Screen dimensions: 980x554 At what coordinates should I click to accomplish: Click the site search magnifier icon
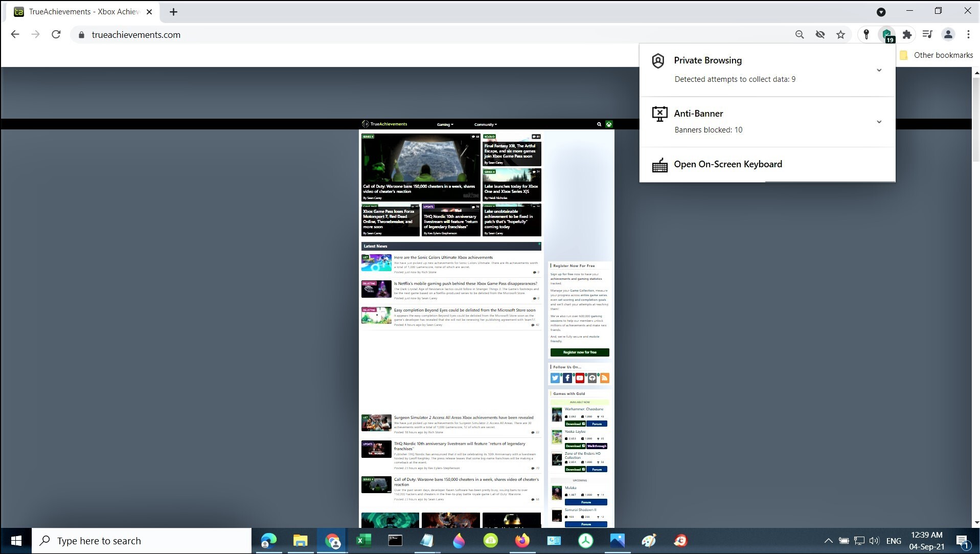(599, 124)
